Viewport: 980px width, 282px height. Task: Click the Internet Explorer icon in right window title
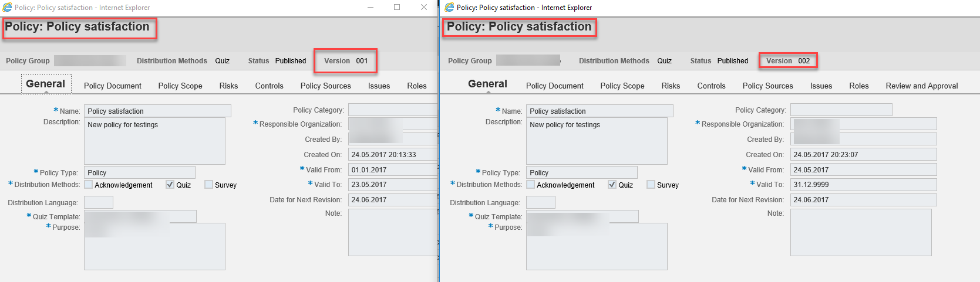(x=449, y=8)
